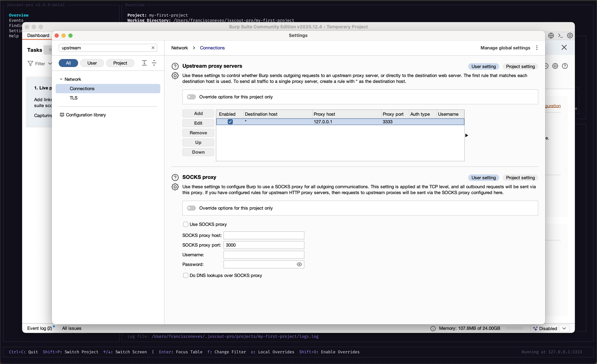Click Manage global settings

pyautogui.click(x=505, y=48)
